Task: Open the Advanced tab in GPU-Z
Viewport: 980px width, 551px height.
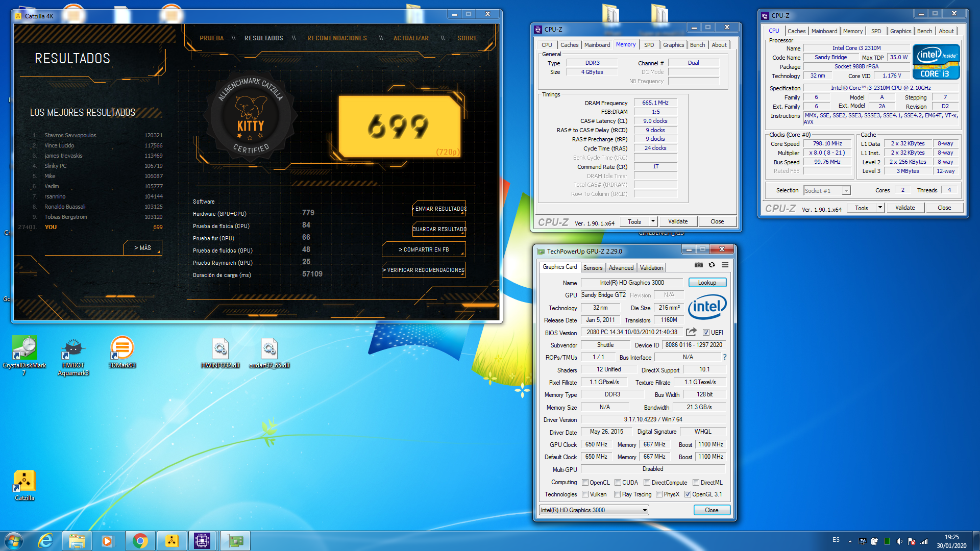Action: tap(621, 268)
